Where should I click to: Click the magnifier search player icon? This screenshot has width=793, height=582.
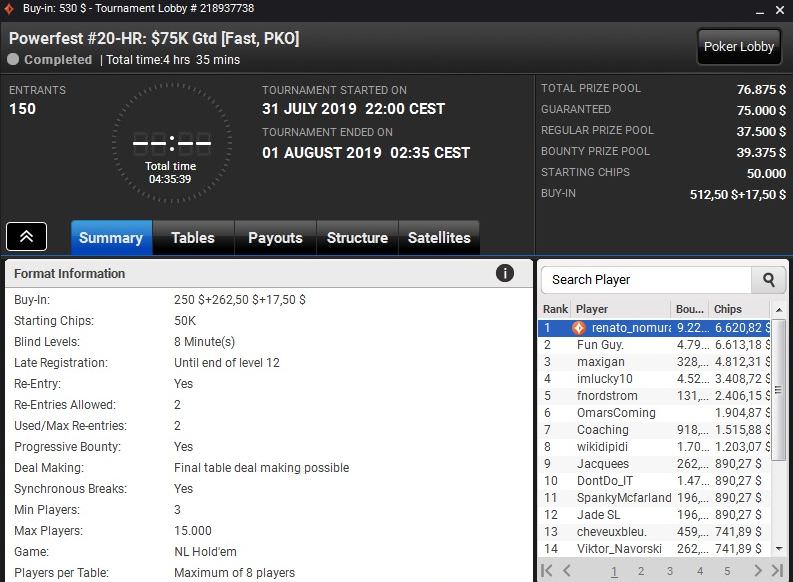pos(769,280)
